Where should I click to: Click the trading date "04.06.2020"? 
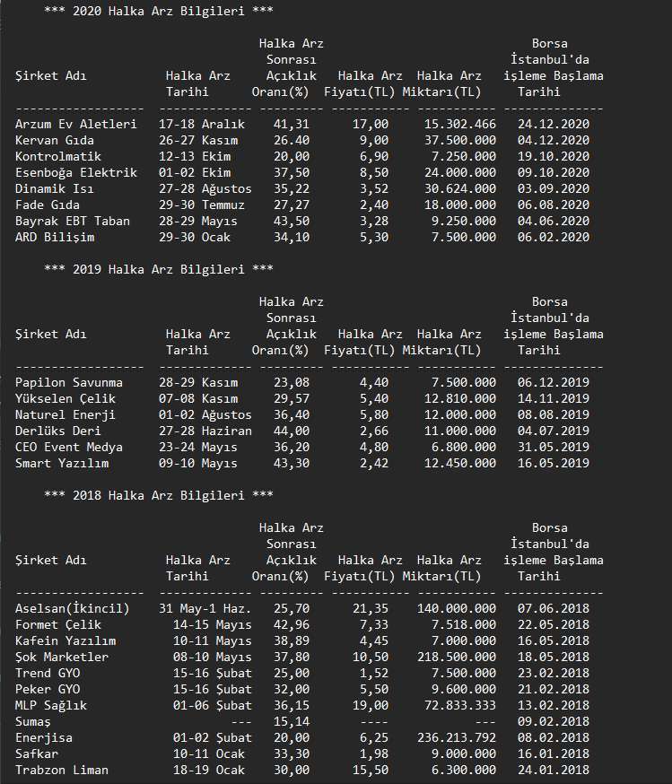554,221
